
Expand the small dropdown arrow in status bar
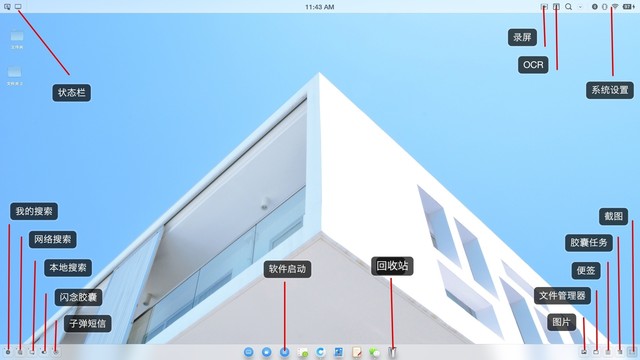click(x=580, y=7)
